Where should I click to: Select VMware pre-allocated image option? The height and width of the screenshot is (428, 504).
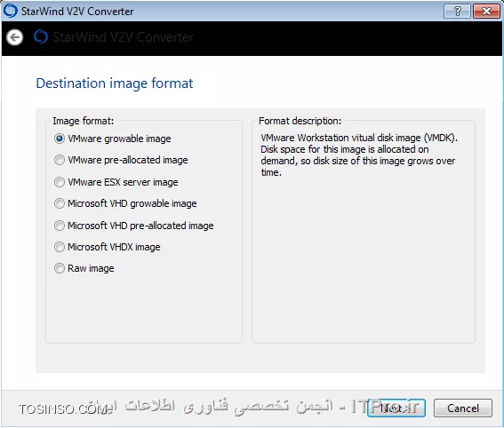pos(121,160)
